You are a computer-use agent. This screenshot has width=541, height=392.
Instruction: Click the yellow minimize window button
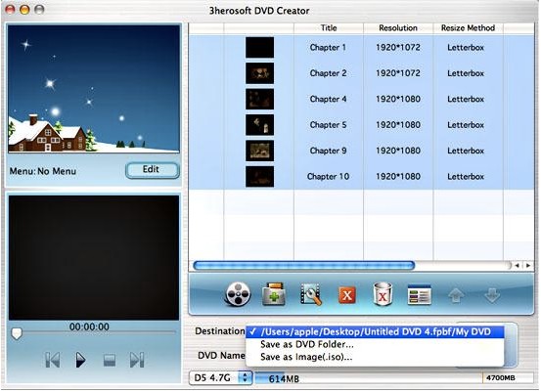pos(24,10)
